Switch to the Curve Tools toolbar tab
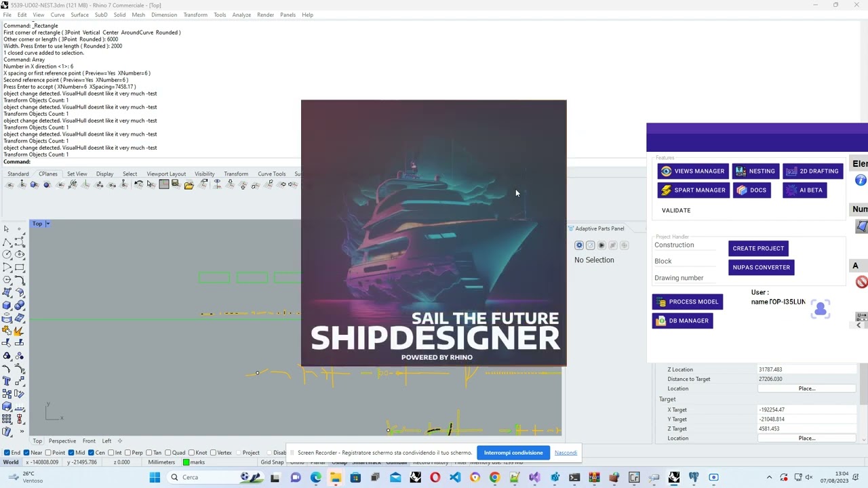This screenshot has height=488, width=868. point(271,174)
